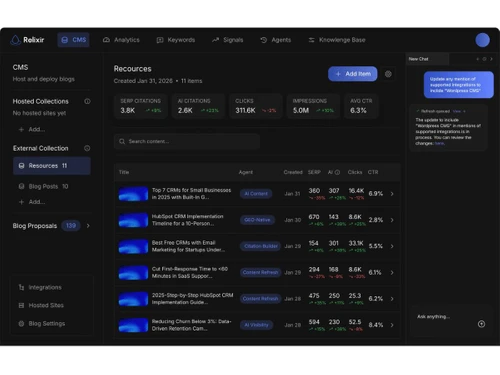The height and width of the screenshot is (375, 500).
Task: Click the Citation Builder agent tag
Action: 261,246
